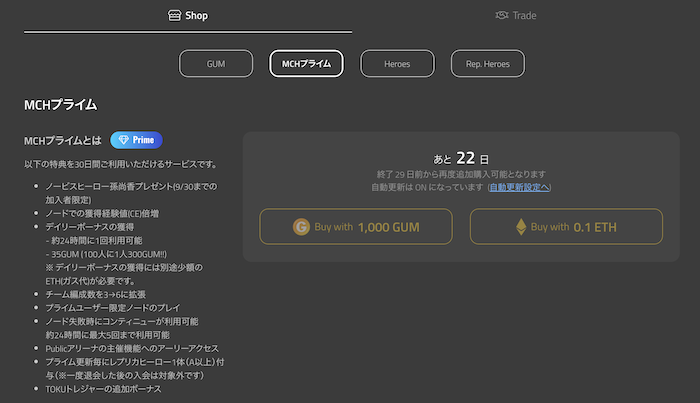Viewport: 700px width, 403px height.
Task: Select the MCHプライム category tab
Action: [306, 64]
